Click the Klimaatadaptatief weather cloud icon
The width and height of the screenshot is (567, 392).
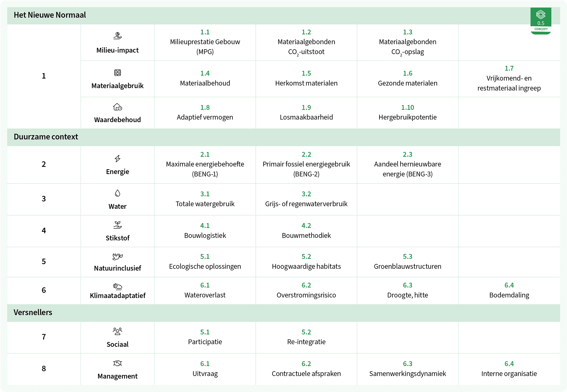pos(118,286)
